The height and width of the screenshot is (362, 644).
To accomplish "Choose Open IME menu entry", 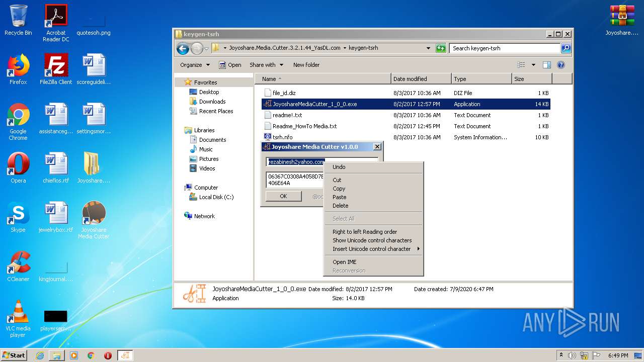I will 373,262.
